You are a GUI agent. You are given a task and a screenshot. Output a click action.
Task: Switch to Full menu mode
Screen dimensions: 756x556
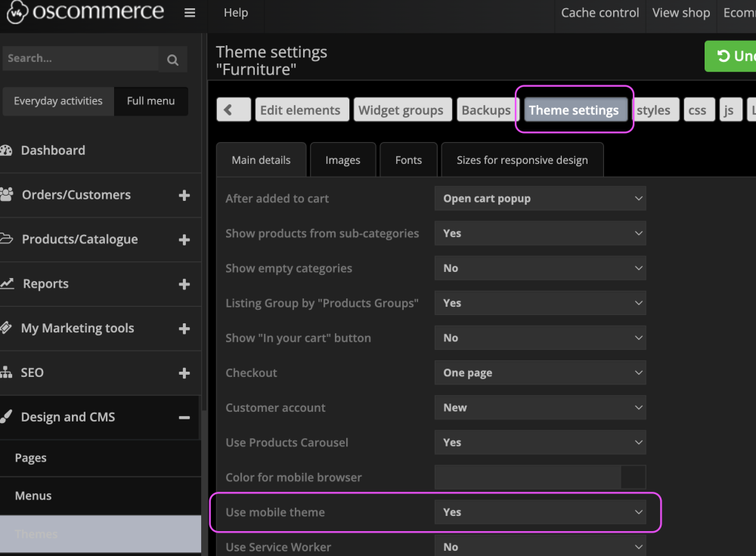coord(150,101)
